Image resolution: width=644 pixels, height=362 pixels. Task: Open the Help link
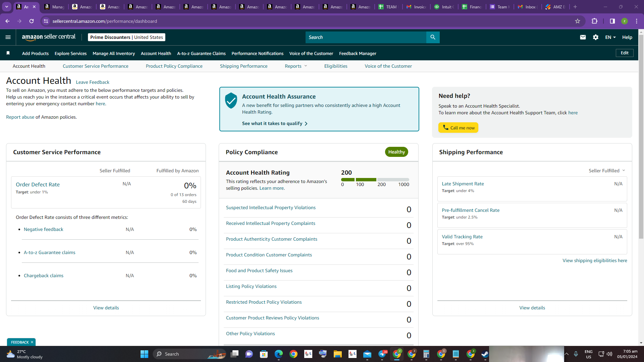click(627, 37)
